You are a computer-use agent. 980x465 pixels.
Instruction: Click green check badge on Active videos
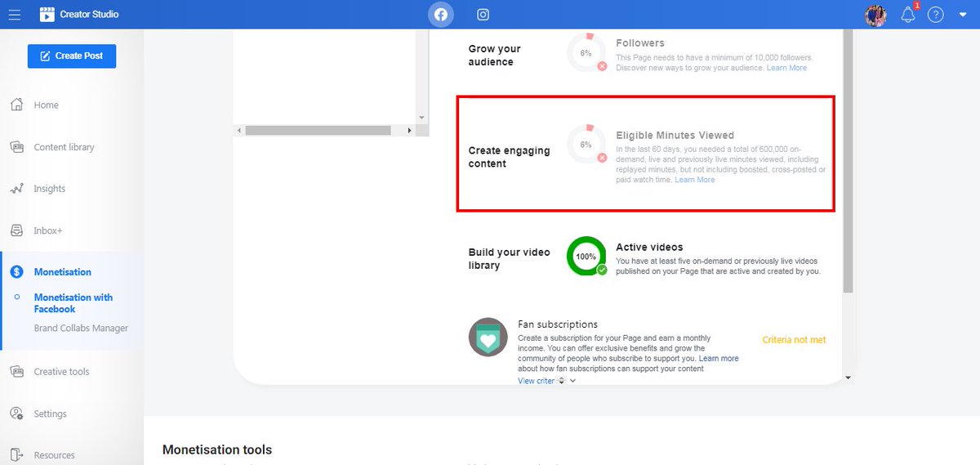(602, 270)
